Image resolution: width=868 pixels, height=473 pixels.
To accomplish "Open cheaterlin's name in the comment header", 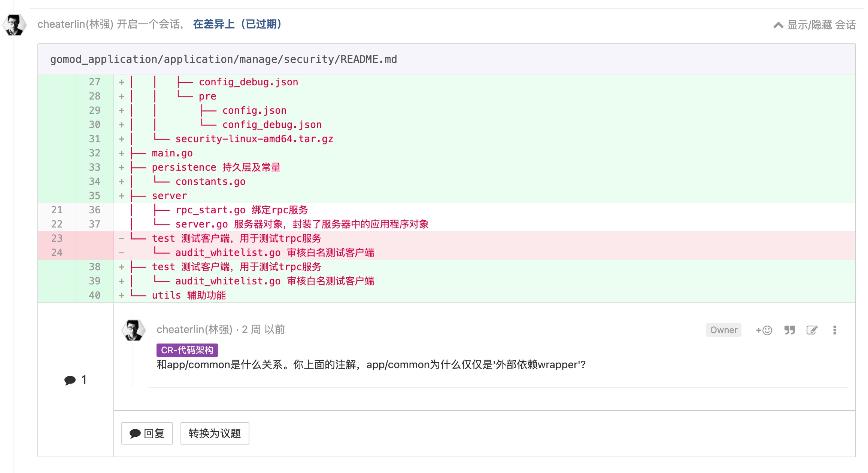I will (194, 330).
